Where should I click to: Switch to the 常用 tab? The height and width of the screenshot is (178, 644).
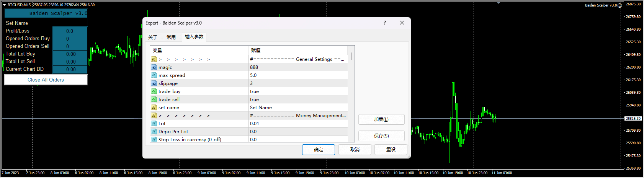[x=171, y=37]
